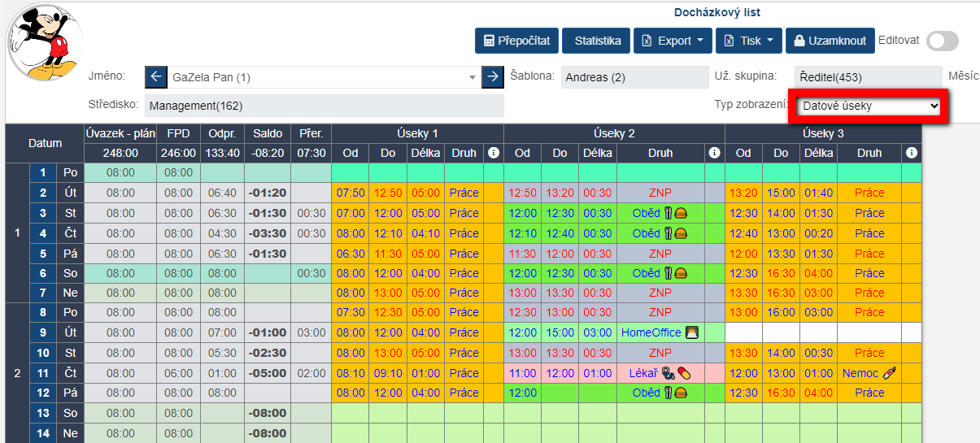Expand the Tisk print dropdown

tap(750, 41)
